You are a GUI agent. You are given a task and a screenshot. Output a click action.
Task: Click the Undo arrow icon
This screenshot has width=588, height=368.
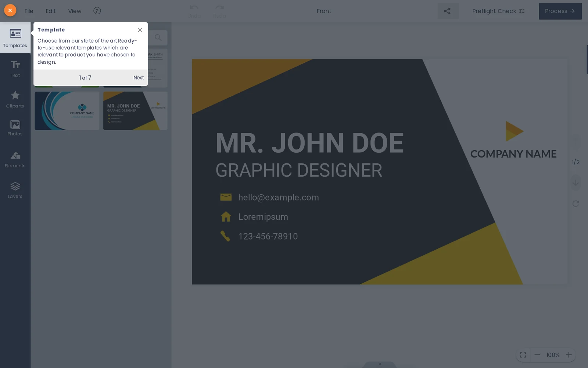(x=194, y=8)
